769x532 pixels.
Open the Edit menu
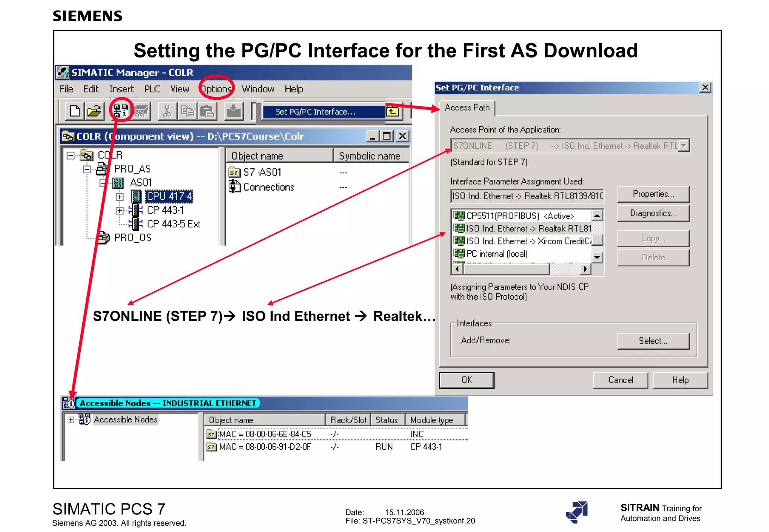tap(91, 89)
